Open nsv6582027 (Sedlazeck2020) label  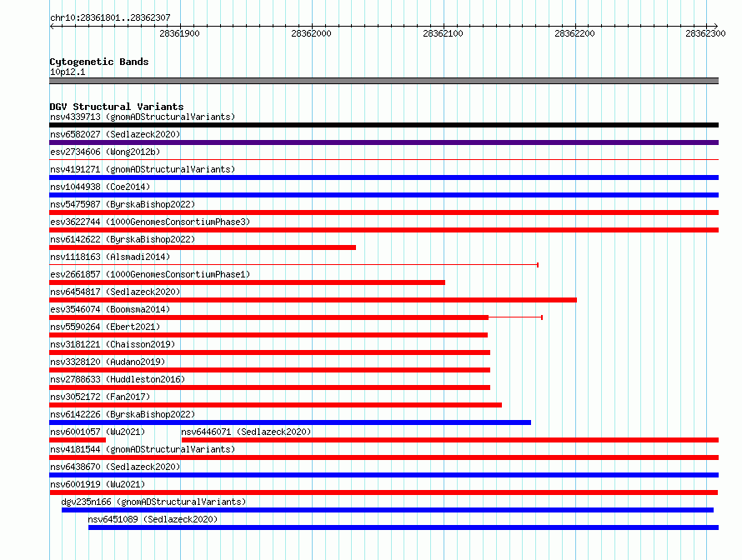click(x=115, y=134)
